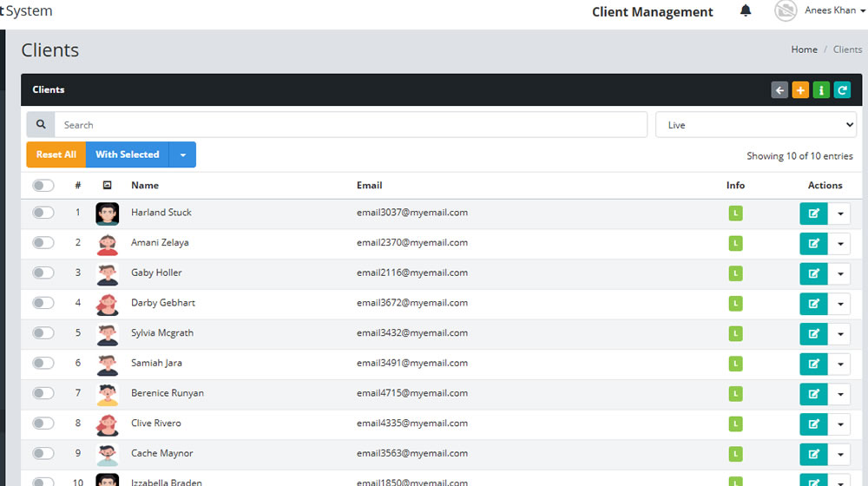Click the orange plus add-client icon
This screenshot has height=486, width=868.
[x=800, y=90]
